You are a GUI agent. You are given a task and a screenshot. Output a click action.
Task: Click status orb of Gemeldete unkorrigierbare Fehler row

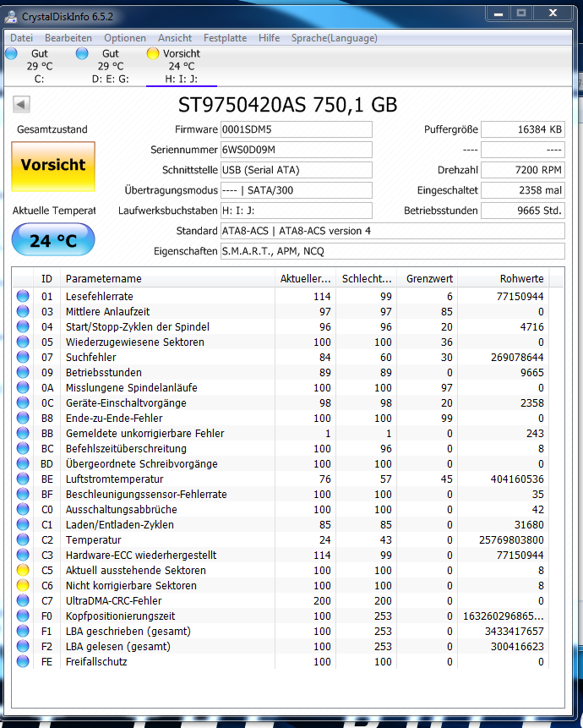(x=23, y=433)
